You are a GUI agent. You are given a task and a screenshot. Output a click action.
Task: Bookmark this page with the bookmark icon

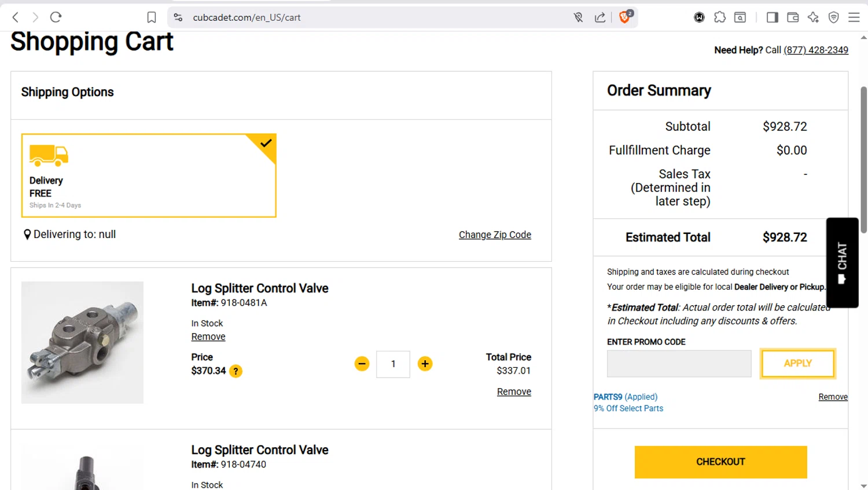click(152, 17)
